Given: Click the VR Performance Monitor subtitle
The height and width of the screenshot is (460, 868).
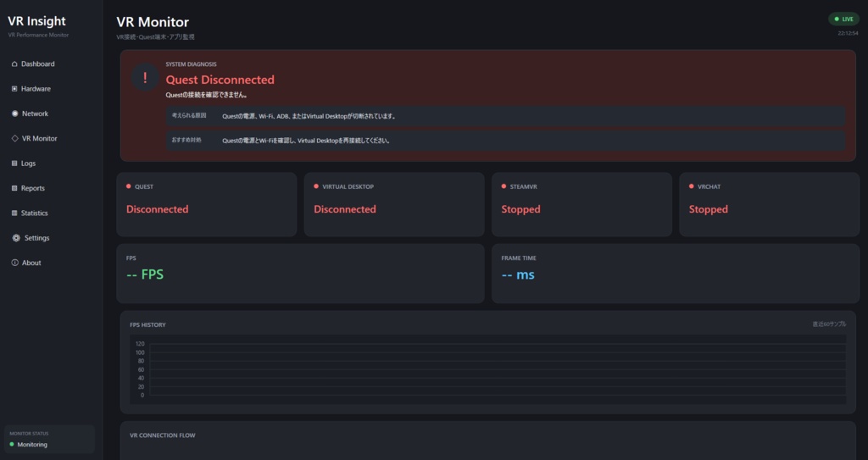Looking at the screenshot, I should 38,35.
